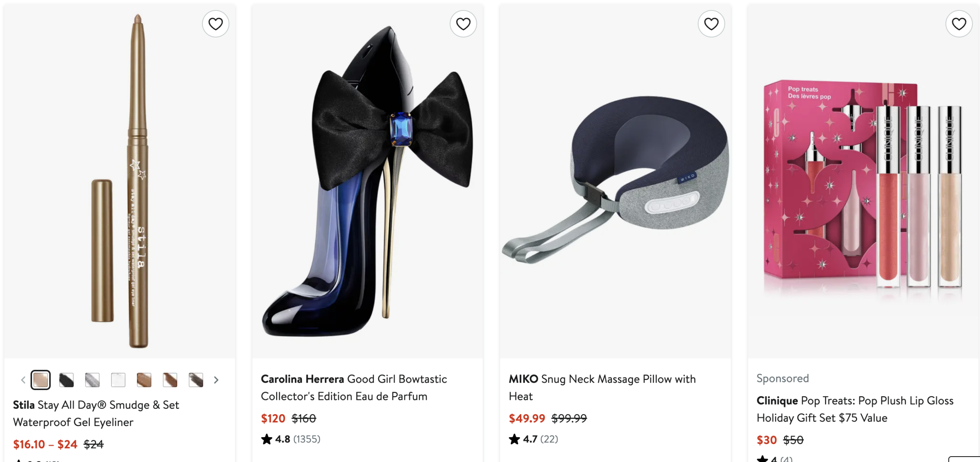Select the white eyeliner color swatch

tap(118, 380)
